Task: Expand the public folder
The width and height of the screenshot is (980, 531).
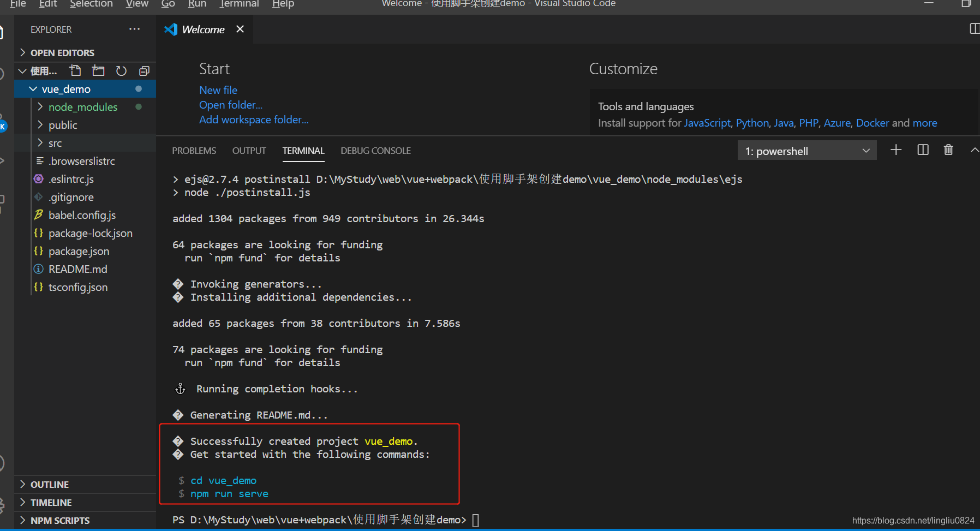Action: pyautogui.click(x=40, y=125)
